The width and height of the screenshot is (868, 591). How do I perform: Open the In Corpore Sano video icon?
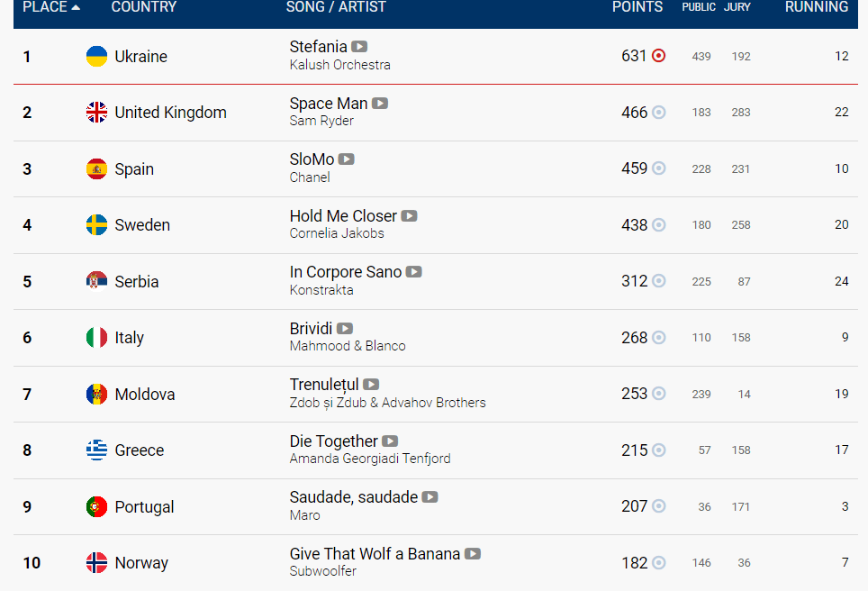(x=414, y=272)
